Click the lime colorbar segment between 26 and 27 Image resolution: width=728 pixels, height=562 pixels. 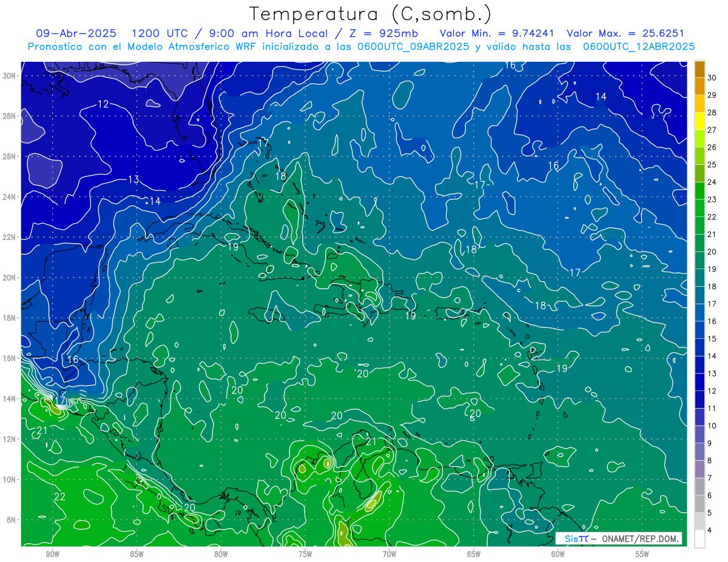coord(699,139)
